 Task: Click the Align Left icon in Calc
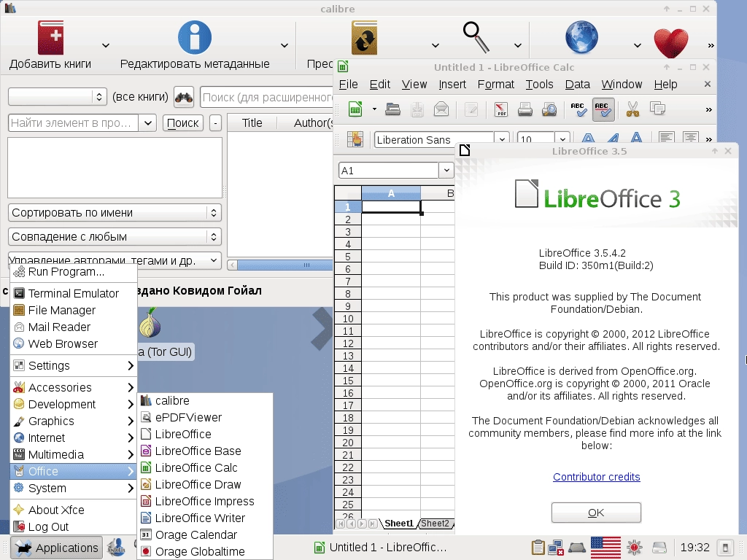pyautogui.click(x=667, y=138)
